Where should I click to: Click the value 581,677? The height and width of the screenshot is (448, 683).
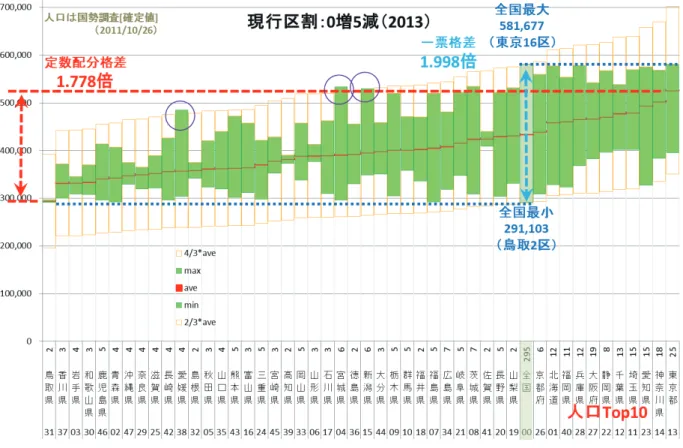tap(521, 26)
